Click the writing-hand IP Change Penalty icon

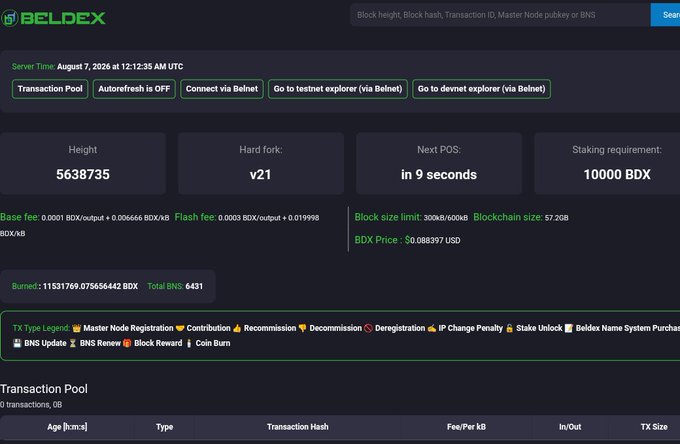pyautogui.click(x=432, y=328)
